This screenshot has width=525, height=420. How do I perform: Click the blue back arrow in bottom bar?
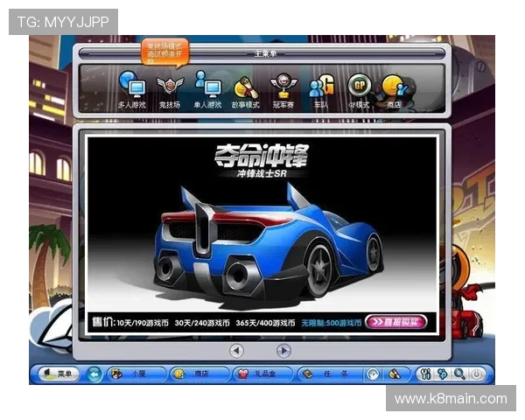point(94,374)
